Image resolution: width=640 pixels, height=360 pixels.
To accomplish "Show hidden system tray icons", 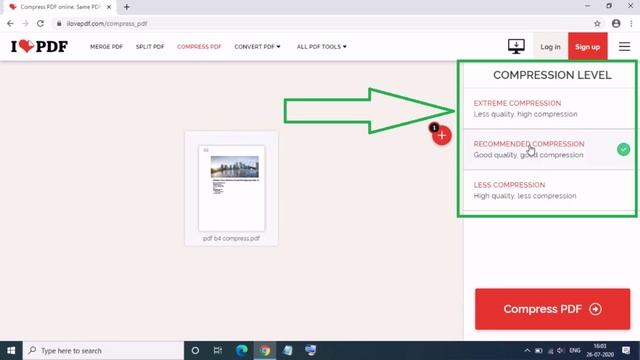I will point(527,351).
